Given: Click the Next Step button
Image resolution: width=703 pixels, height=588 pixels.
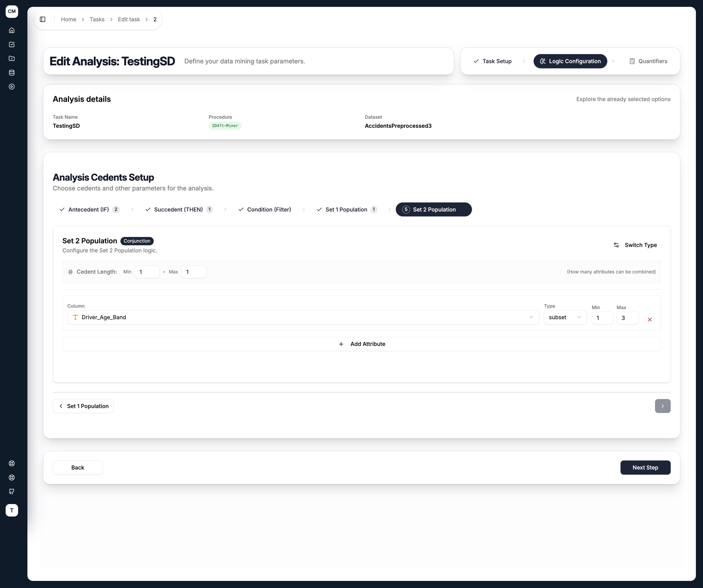Looking at the screenshot, I should (x=645, y=468).
